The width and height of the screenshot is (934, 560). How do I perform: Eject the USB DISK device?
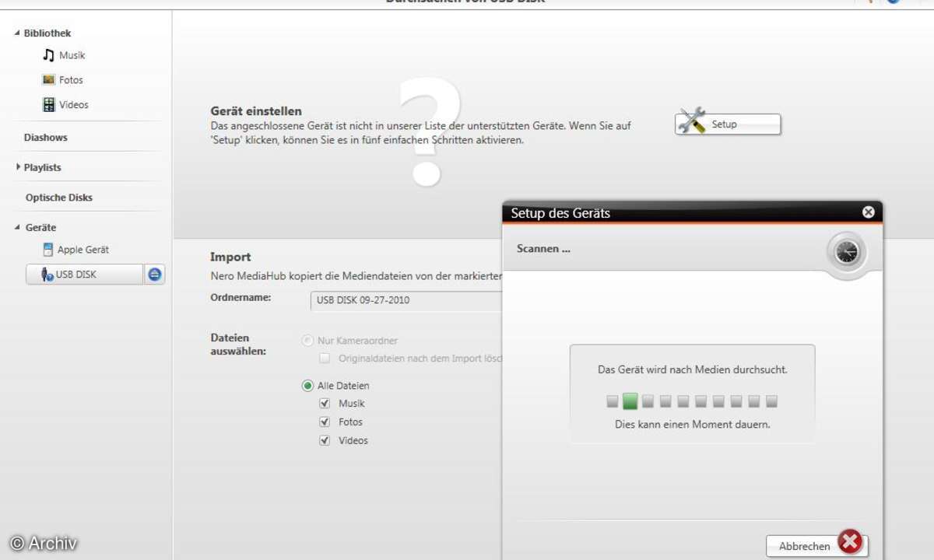[x=154, y=274]
